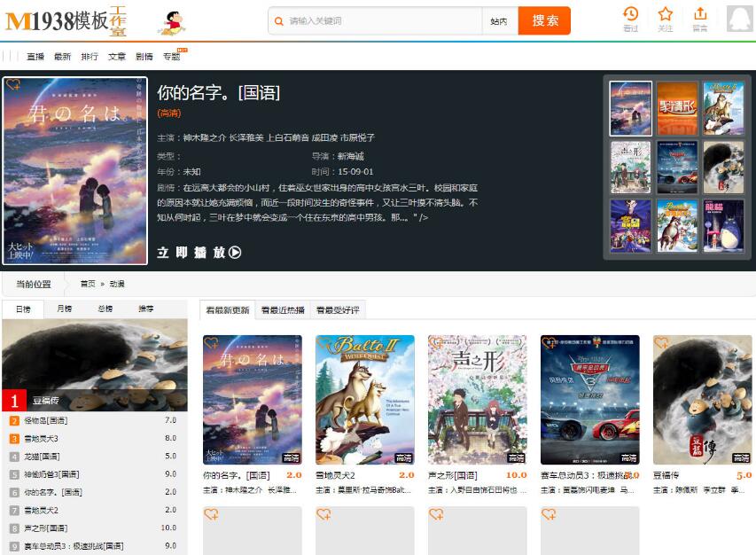Select the 总榜 ranking tab

tap(105, 309)
